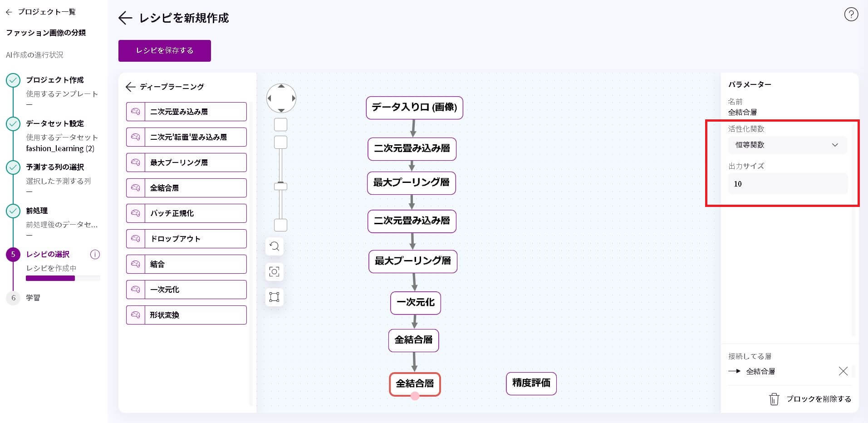Select 一次元化 node on the canvas
868x423 pixels.
click(x=416, y=303)
